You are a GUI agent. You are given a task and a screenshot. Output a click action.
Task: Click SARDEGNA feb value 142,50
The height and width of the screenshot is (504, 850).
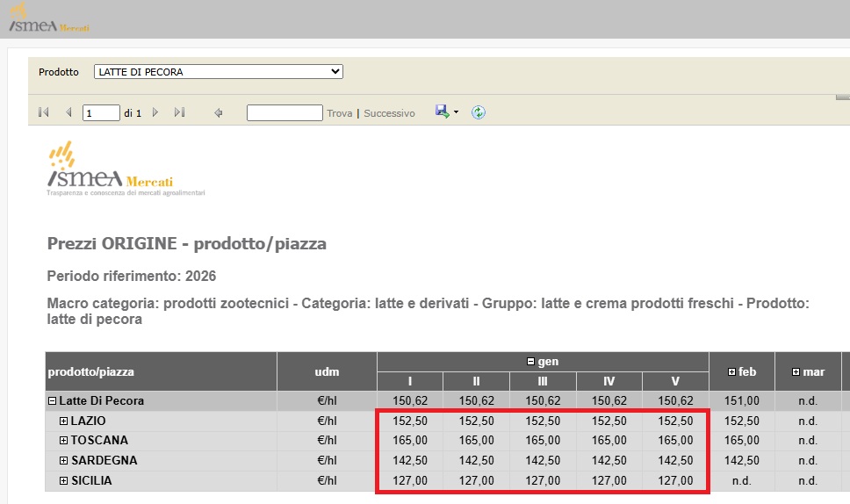[x=742, y=461]
